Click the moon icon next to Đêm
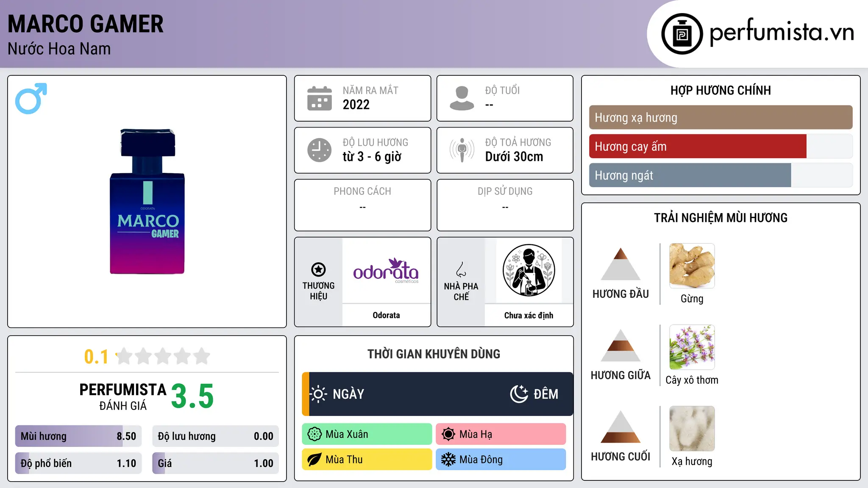Viewport: 868px width, 488px height. coord(519,394)
